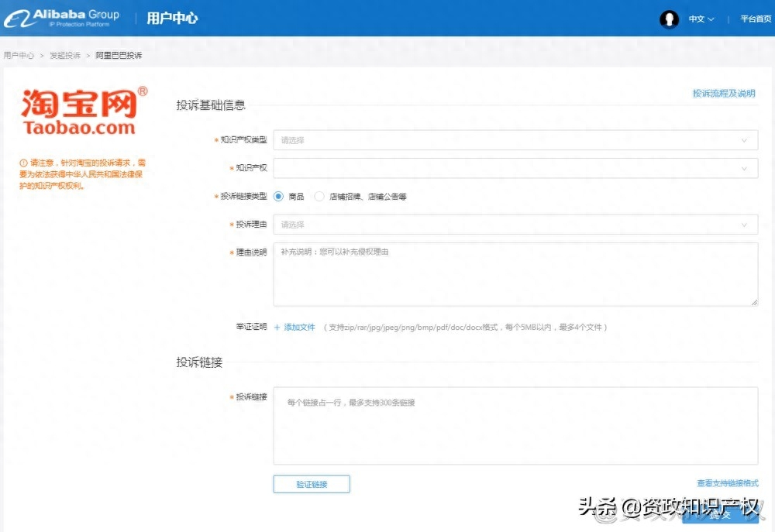Screen dimensions: 775x532
Task: Click the Taobao.com logo image
Action: coord(83,112)
